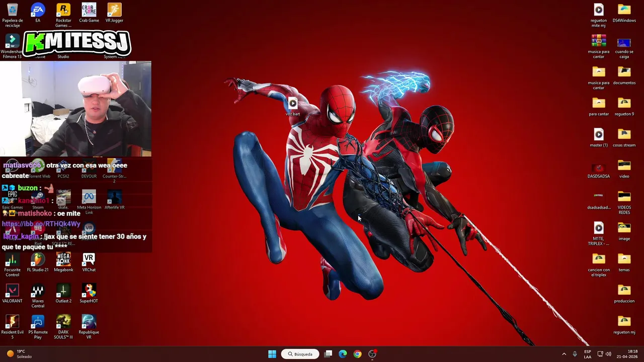644x362 pixels.
Task: Open the weather widget 19°C Soleado
Action: (19, 354)
